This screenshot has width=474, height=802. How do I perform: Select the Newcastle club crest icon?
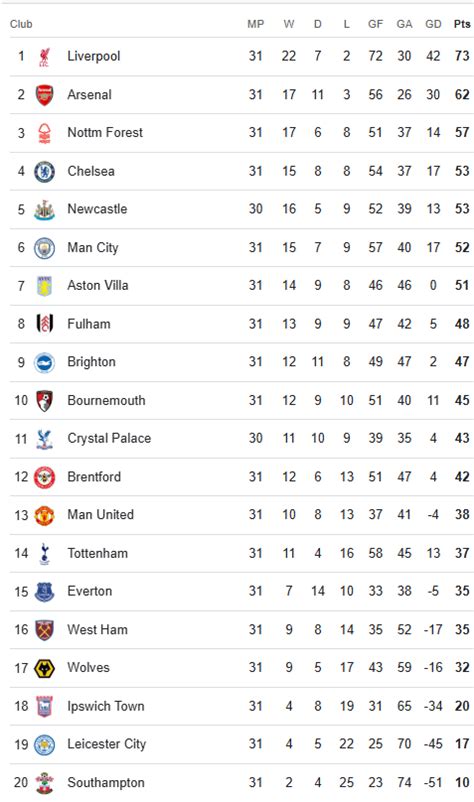pyautogui.click(x=44, y=210)
